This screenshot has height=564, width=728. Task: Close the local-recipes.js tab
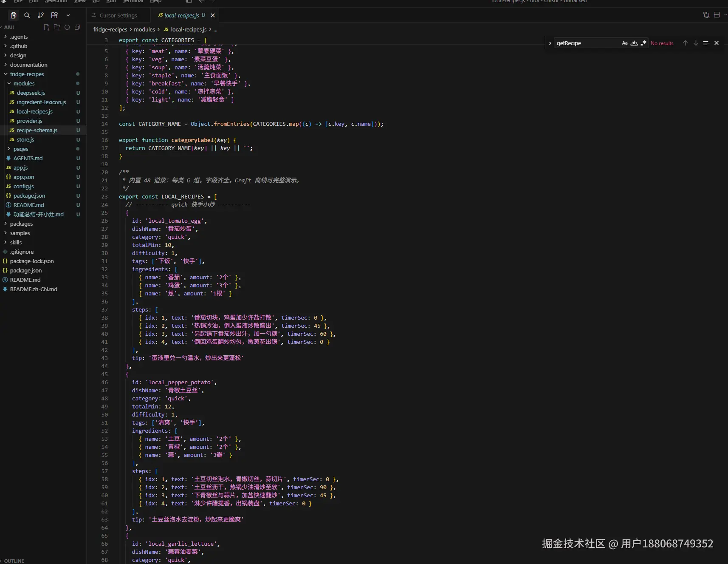coord(213,15)
